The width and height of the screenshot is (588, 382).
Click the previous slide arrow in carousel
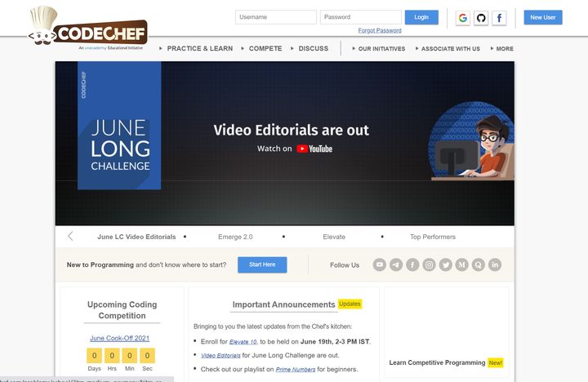coord(70,236)
